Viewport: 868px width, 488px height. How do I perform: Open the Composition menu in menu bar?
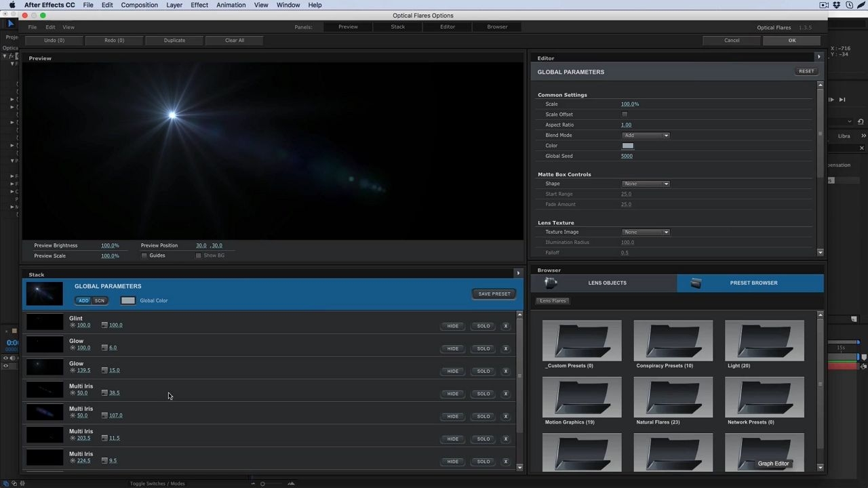tap(139, 5)
